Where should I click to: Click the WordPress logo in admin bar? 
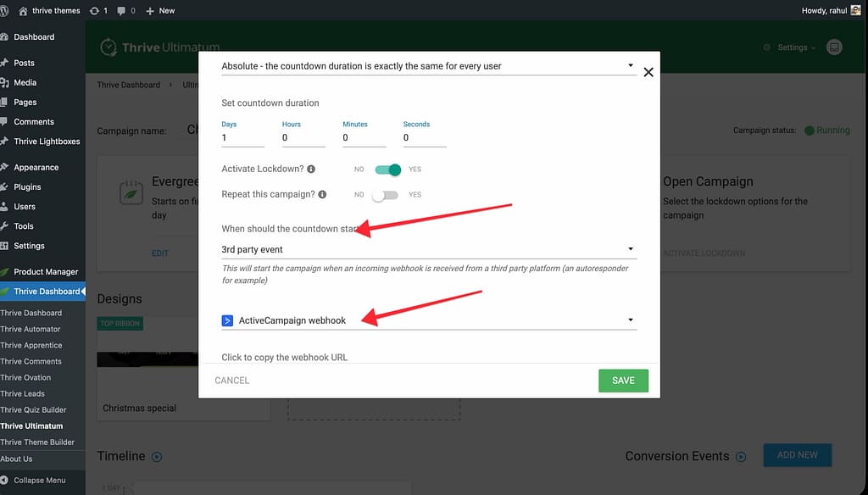(x=5, y=10)
